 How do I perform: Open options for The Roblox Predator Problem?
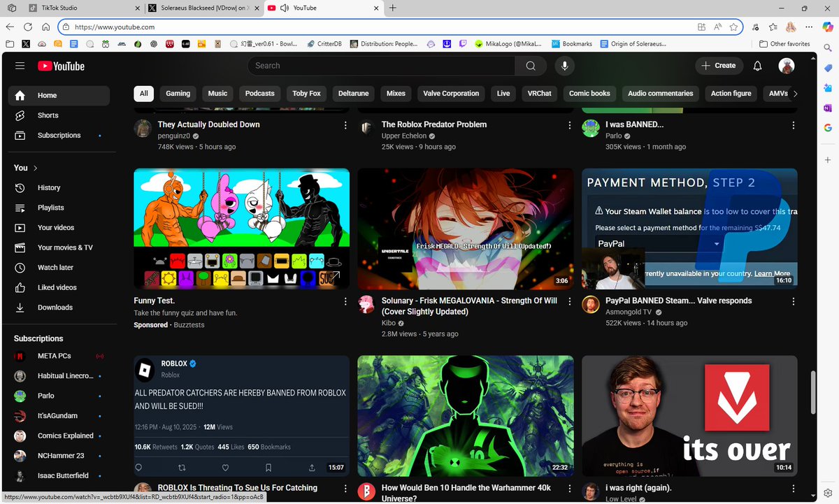[569, 125]
